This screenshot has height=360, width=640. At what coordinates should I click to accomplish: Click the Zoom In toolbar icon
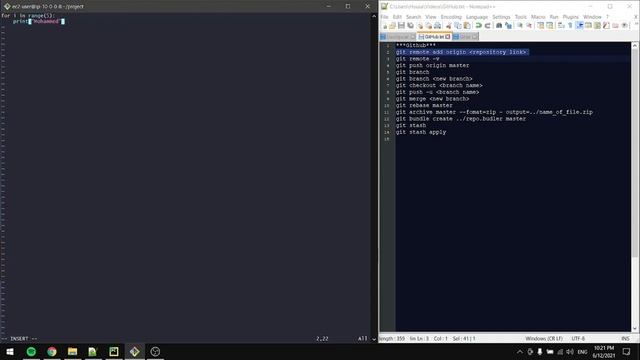[x=520, y=26]
